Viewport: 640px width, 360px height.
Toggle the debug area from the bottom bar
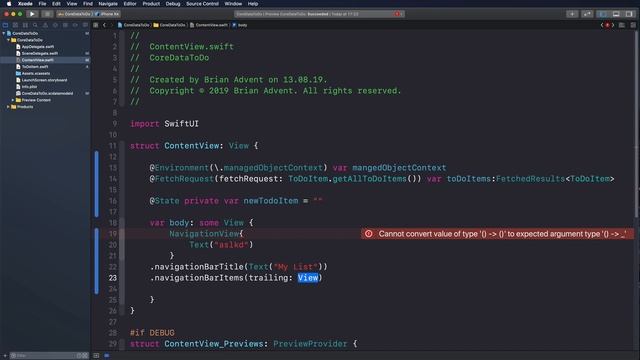(96, 356)
